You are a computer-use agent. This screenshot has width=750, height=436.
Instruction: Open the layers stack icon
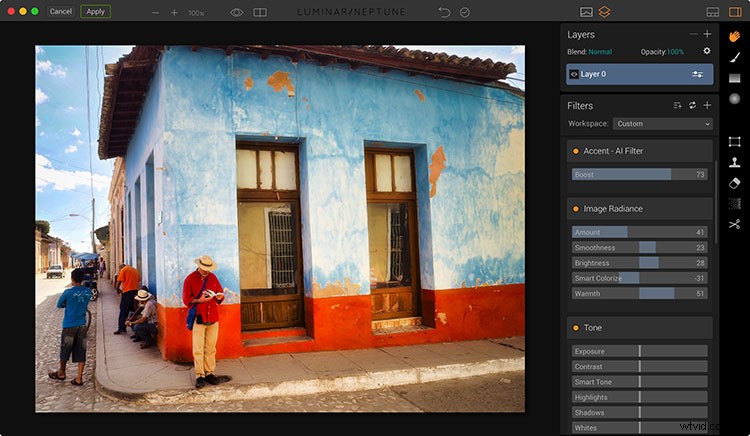pyautogui.click(x=605, y=12)
